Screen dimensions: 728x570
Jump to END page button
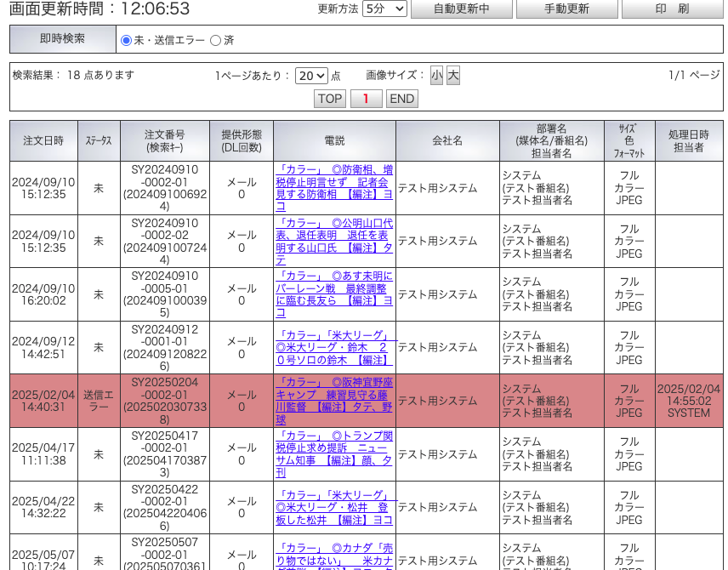click(402, 99)
